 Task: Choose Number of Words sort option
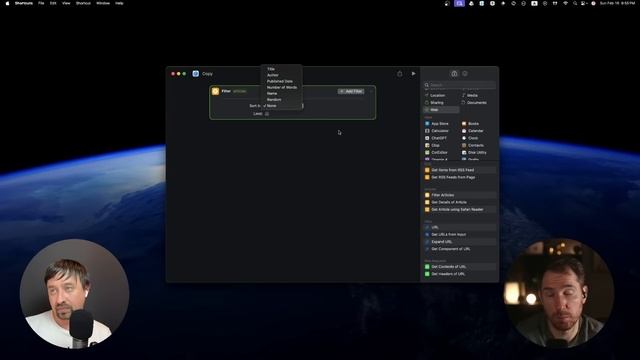pos(282,87)
